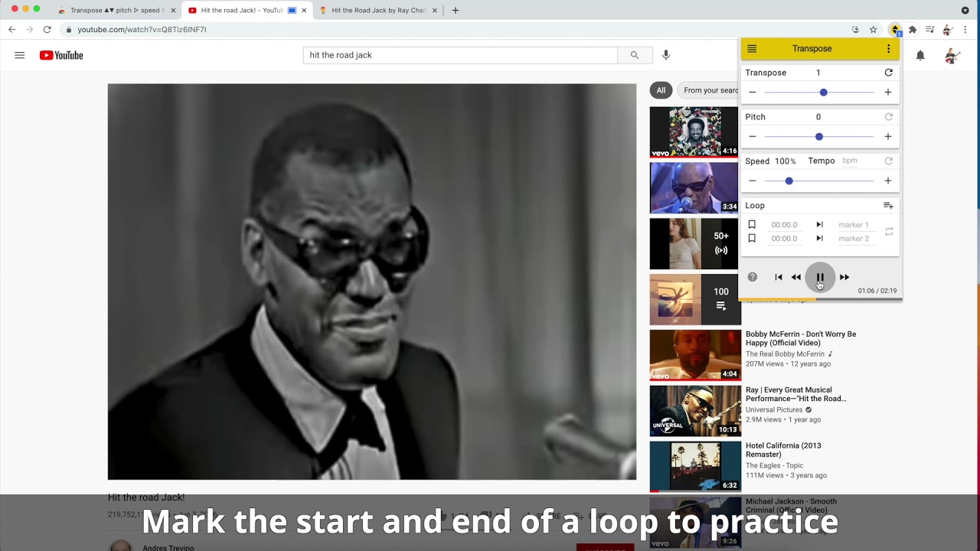The width and height of the screenshot is (980, 551).
Task: Open YouTube notifications bell
Action: [x=920, y=55]
